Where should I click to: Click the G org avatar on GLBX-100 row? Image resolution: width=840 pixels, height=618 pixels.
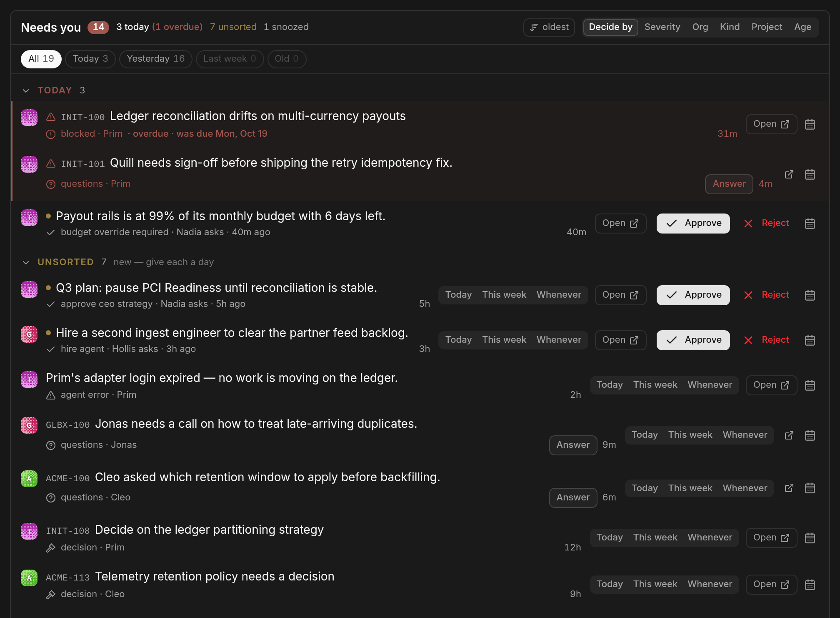coord(29,425)
